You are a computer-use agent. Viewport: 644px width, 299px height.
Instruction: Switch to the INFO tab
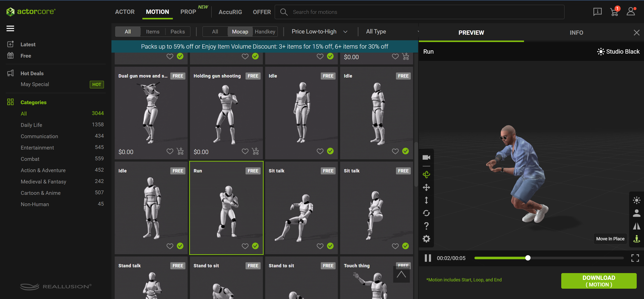[576, 33]
